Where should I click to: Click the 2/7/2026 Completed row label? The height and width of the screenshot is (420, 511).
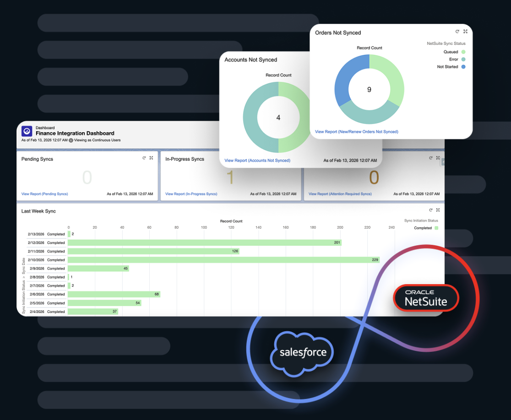47,285
